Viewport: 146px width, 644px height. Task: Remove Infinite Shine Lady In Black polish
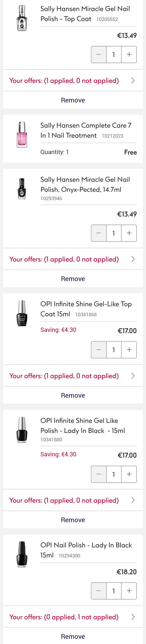(73, 520)
